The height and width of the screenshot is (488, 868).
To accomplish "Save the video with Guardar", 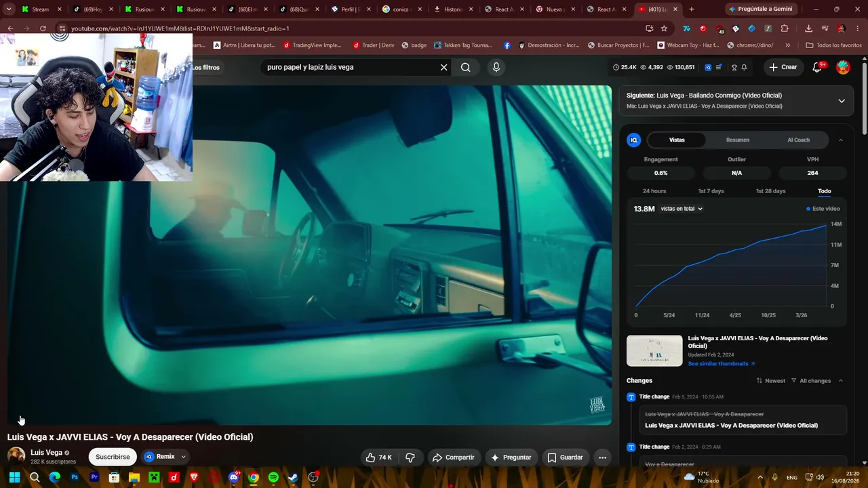I will pyautogui.click(x=566, y=457).
